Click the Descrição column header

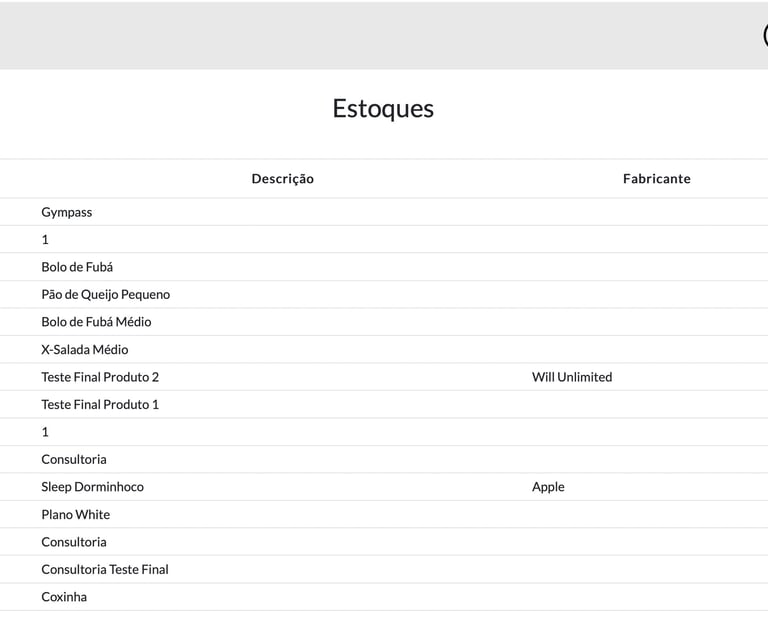tap(283, 179)
